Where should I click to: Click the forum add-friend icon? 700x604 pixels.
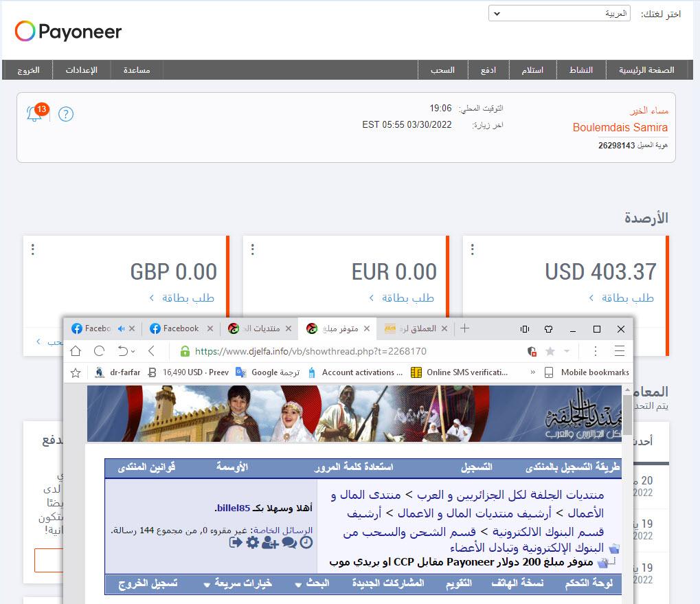[270, 543]
